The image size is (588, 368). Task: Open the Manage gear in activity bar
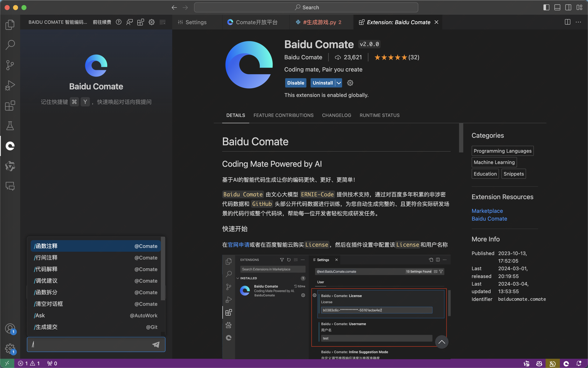pos(10,349)
